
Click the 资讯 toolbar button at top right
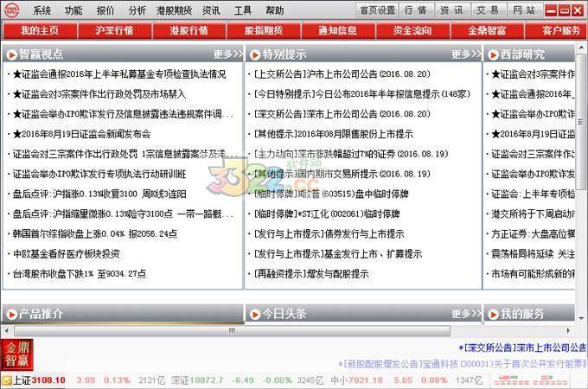click(452, 10)
